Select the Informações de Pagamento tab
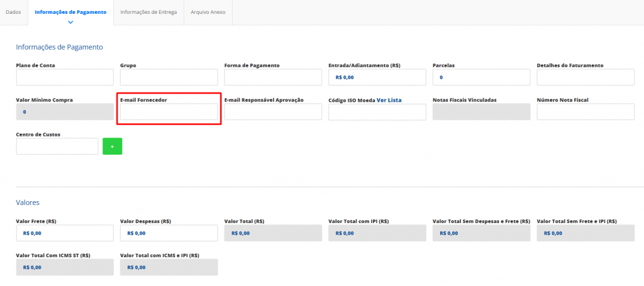 click(x=70, y=12)
